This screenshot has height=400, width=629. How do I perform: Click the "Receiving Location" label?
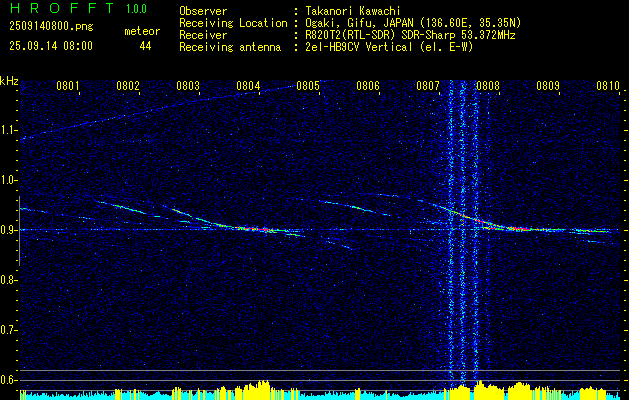(233, 23)
